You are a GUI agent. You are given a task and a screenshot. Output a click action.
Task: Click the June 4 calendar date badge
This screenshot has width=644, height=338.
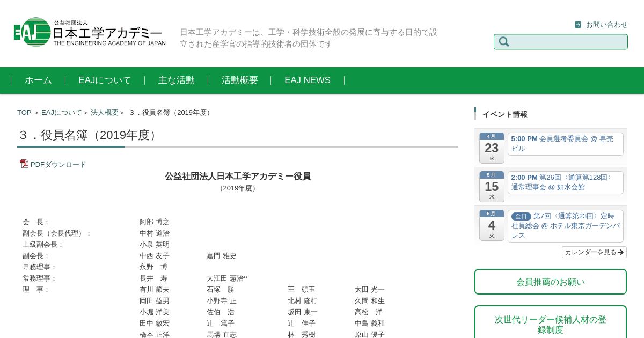[492, 225]
